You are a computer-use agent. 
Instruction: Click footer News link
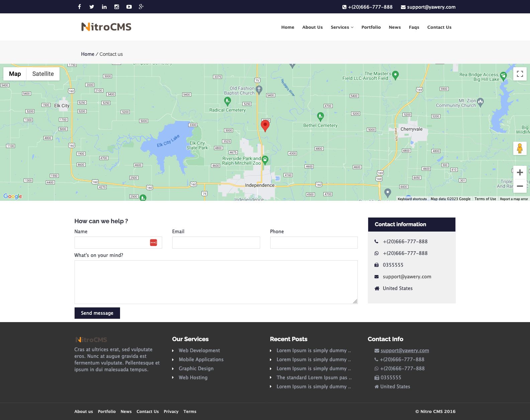point(126,412)
